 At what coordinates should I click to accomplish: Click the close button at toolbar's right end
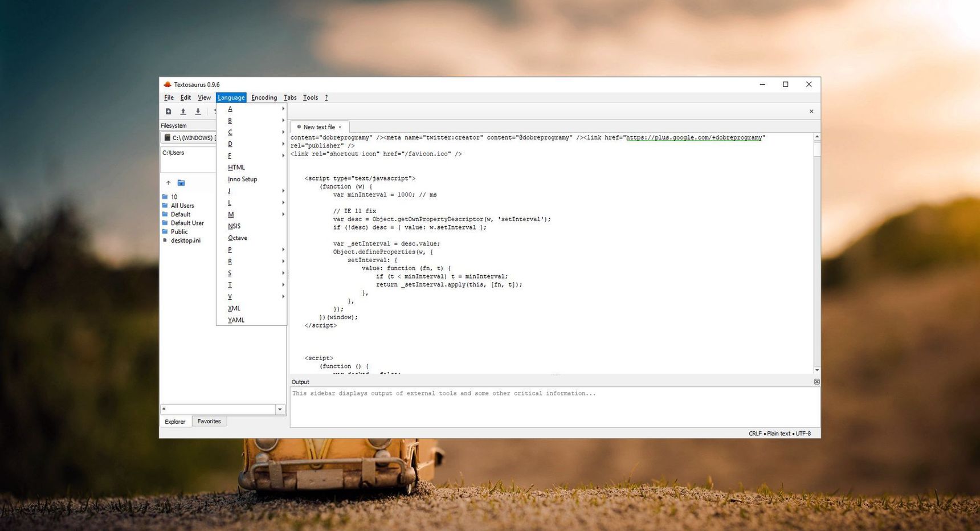click(x=811, y=111)
